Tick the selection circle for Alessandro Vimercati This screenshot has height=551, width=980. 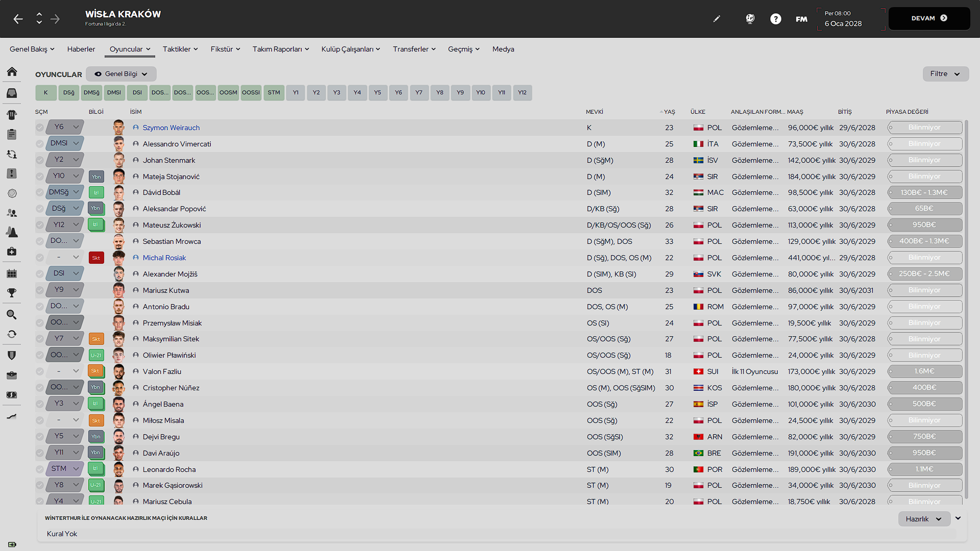click(x=40, y=144)
